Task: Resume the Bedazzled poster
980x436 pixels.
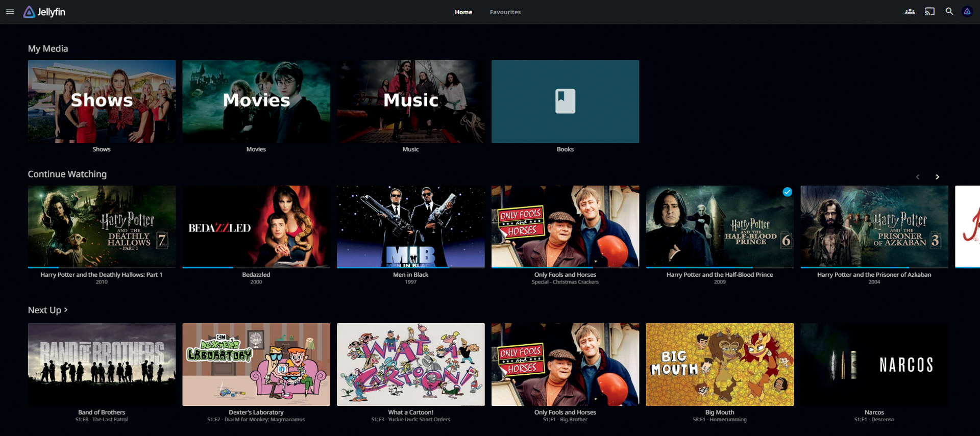Action: 256,226
